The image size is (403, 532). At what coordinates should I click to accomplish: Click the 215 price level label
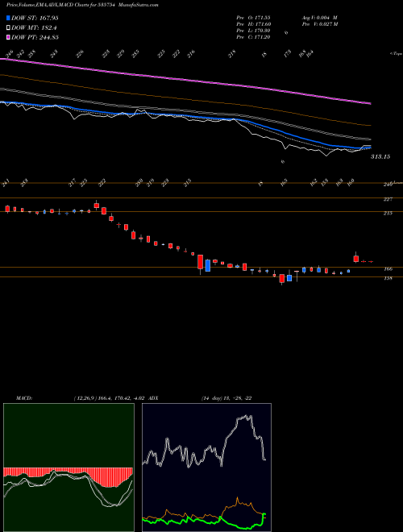pyautogui.click(x=388, y=213)
